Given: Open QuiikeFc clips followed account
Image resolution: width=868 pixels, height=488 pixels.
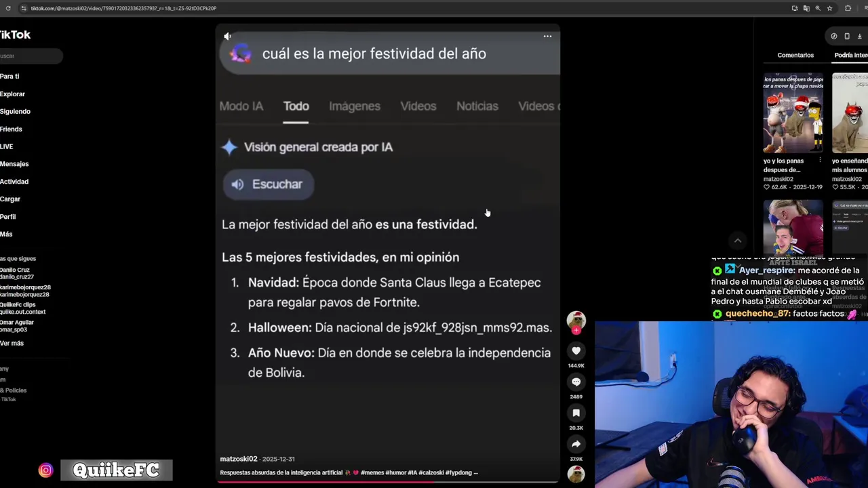Looking at the screenshot, I should pos(22,308).
